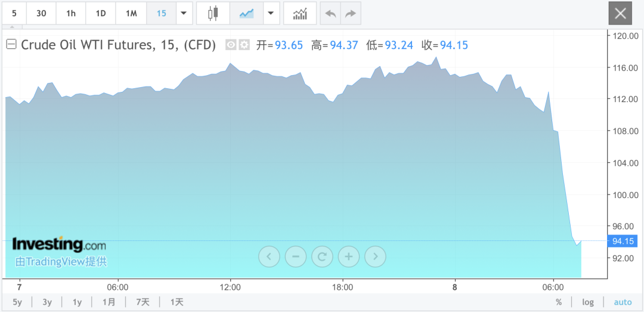This screenshot has height=312, width=644.
Task: Expand the time interval dropdown arrow
Action: click(x=184, y=13)
